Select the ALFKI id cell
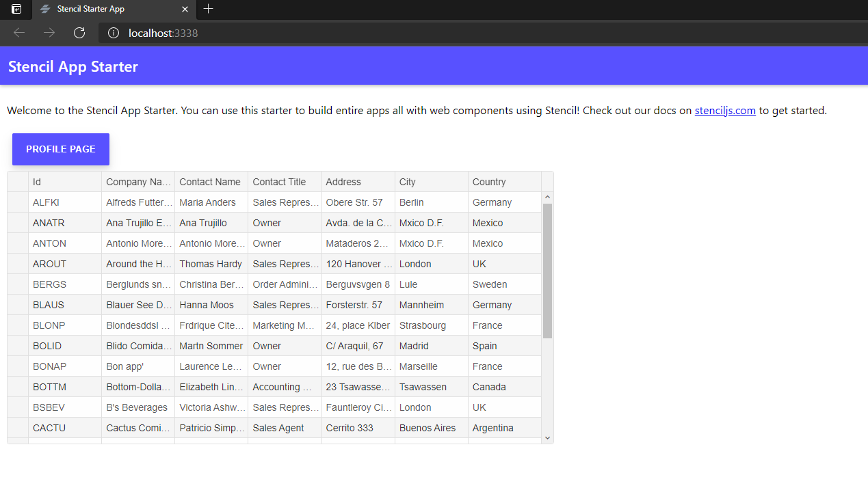 pyautogui.click(x=65, y=202)
